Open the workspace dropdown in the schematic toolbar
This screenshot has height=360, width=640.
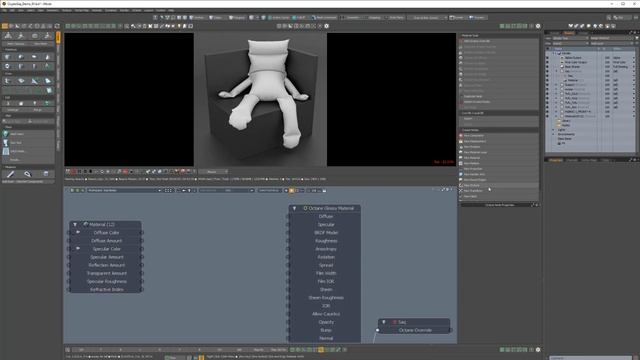coord(124,191)
